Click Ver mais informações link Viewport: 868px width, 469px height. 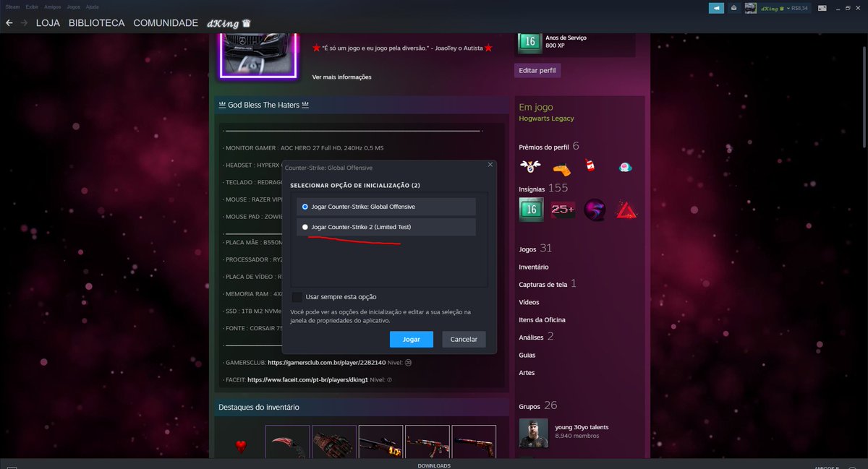click(341, 77)
